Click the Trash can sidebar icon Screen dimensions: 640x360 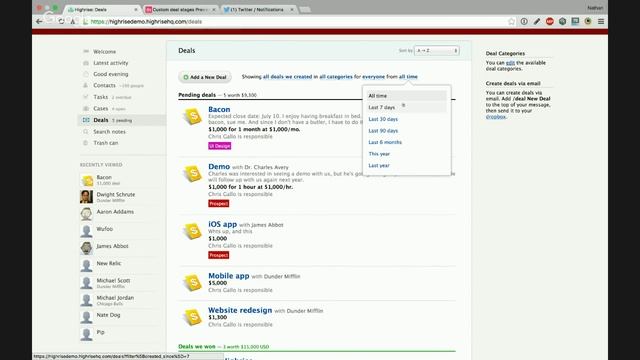click(x=86, y=143)
